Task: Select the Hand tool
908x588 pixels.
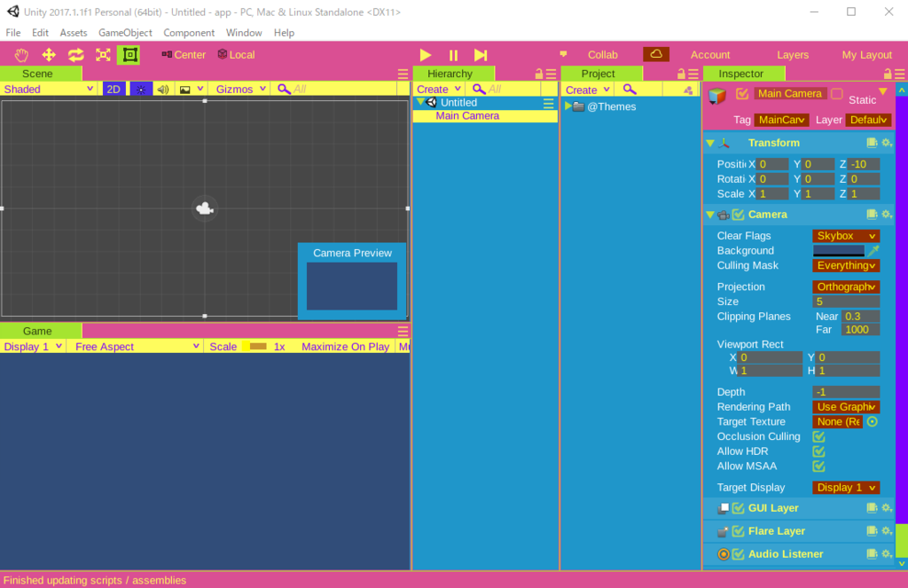Action: pyautogui.click(x=21, y=54)
